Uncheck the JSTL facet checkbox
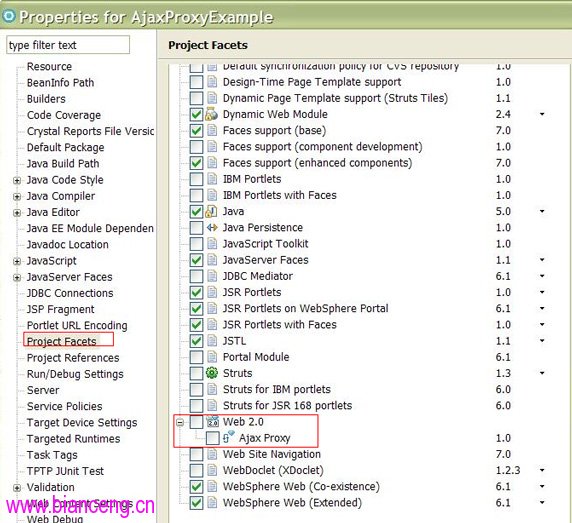572x523 pixels. coord(196,341)
